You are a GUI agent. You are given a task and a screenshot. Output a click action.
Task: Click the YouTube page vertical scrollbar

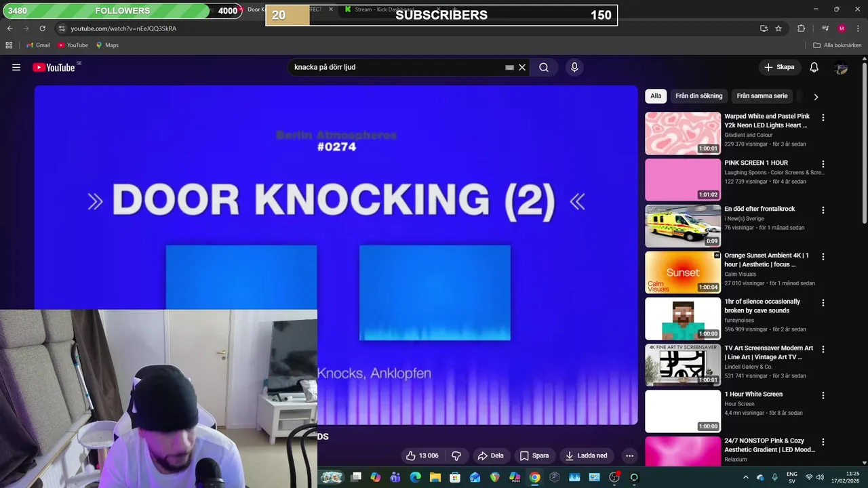tap(865, 142)
